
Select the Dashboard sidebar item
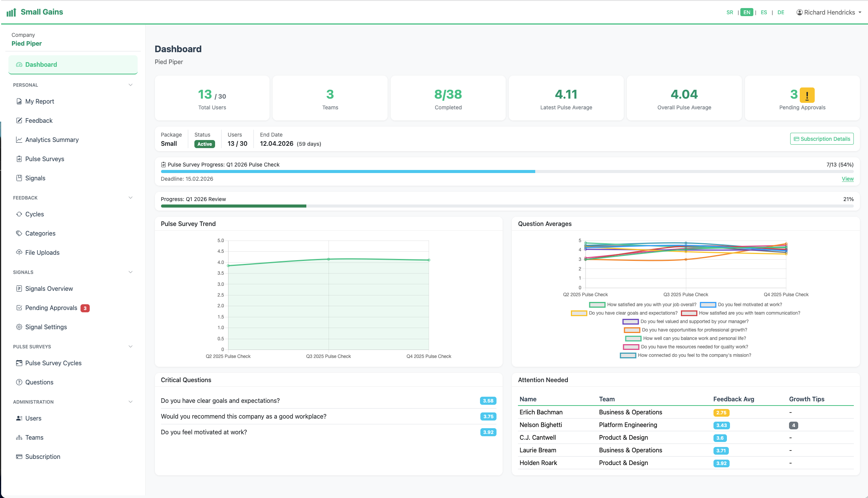73,64
